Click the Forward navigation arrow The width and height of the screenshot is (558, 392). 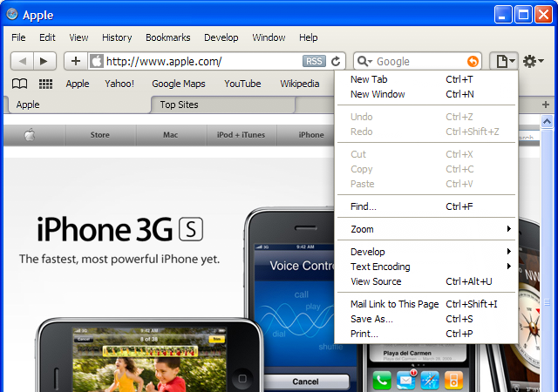[x=44, y=61]
